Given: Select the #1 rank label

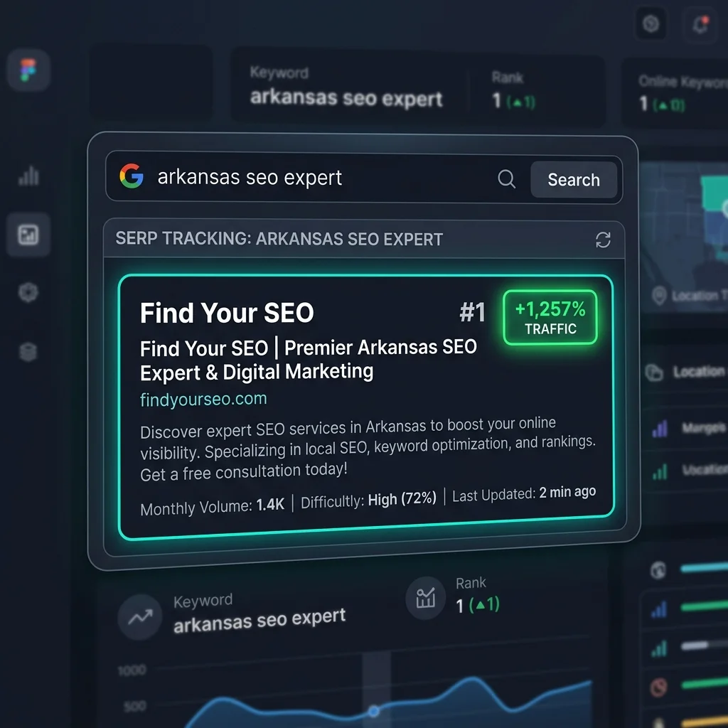Looking at the screenshot, I should click(x=472, y=311).
